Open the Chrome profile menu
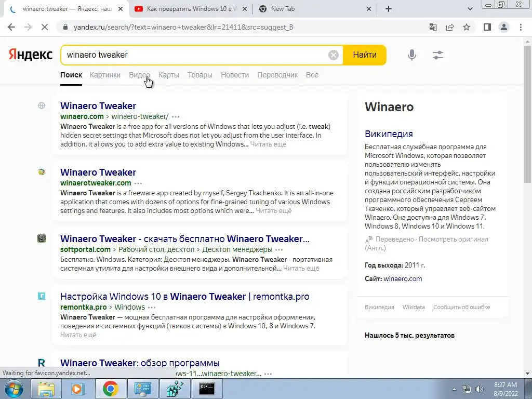 point(504,27)
